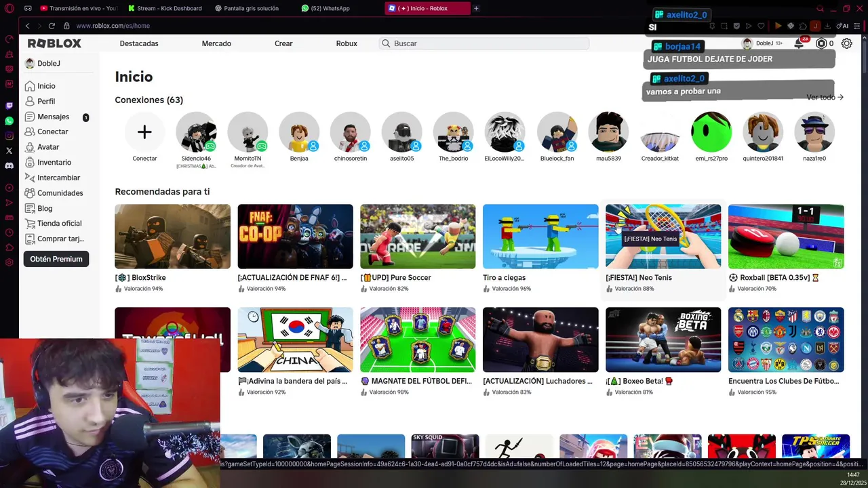Screen dimensions: 868x488
Task: Open friend MomitoTN avatar
Action: [x=248, y=132]
